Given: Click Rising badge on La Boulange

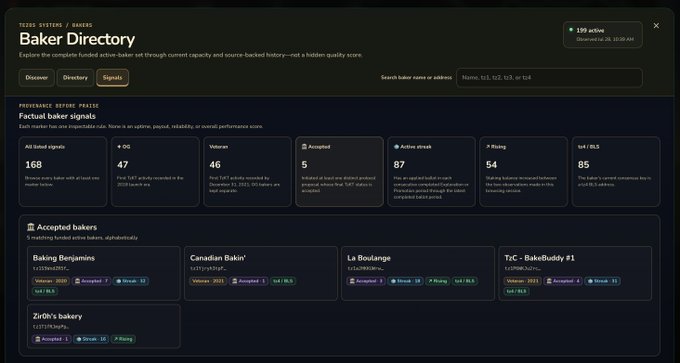Looking at the screenshot, I should 437,281.
